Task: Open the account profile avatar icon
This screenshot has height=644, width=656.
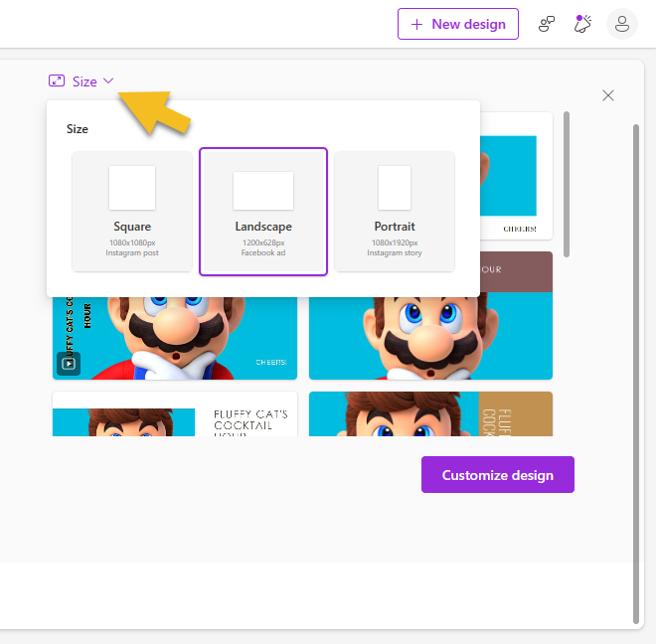Action: pos(622,24)
